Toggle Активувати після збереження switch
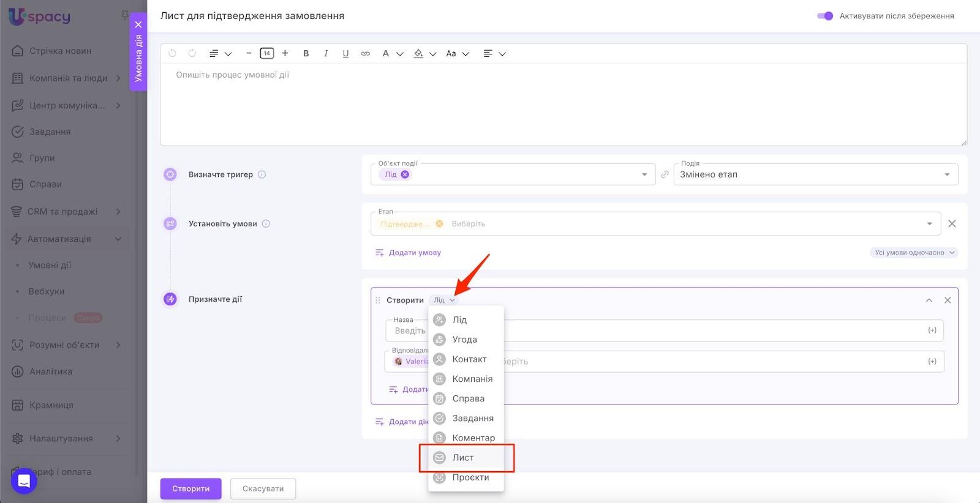The image size is (980, 503). tap(824, 16)
